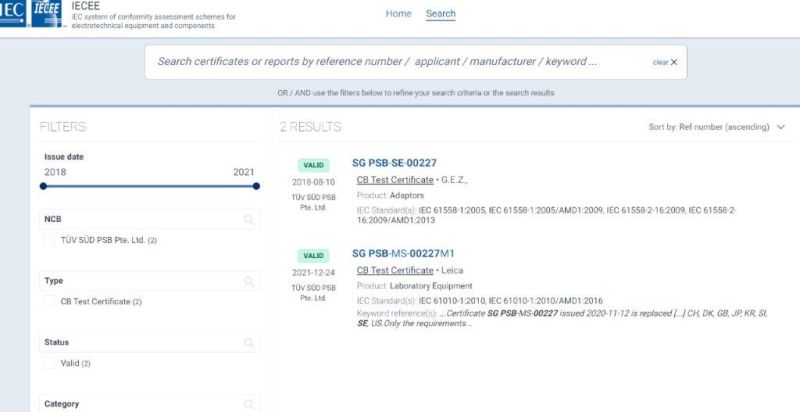The image size is (800, 412).
Task: Search within Status filter using magnifier icon
Action: click(248, 343)
